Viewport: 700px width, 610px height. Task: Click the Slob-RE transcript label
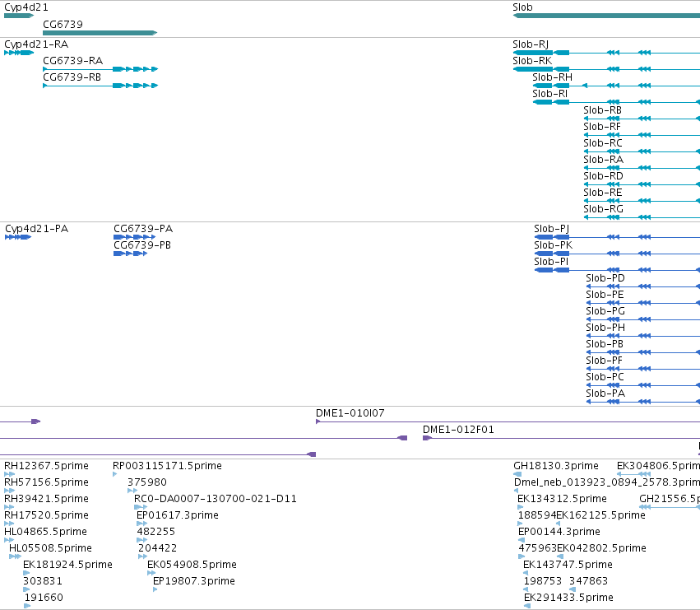pos(603,193)
